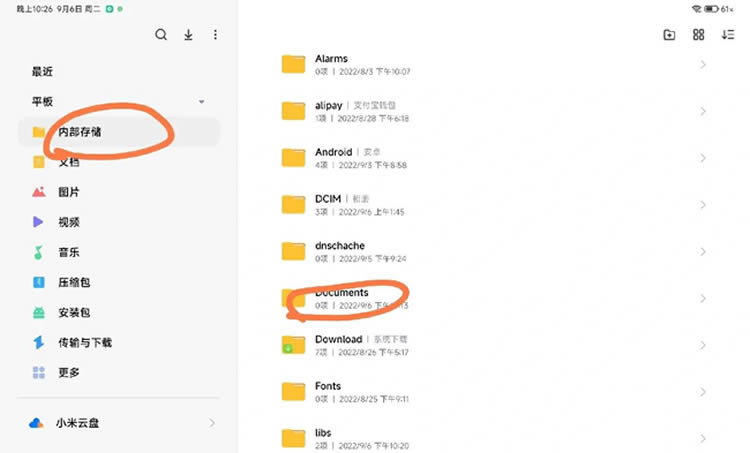Select 音乐 music in sidebar

pyautogui.click(x=68, y=252)
